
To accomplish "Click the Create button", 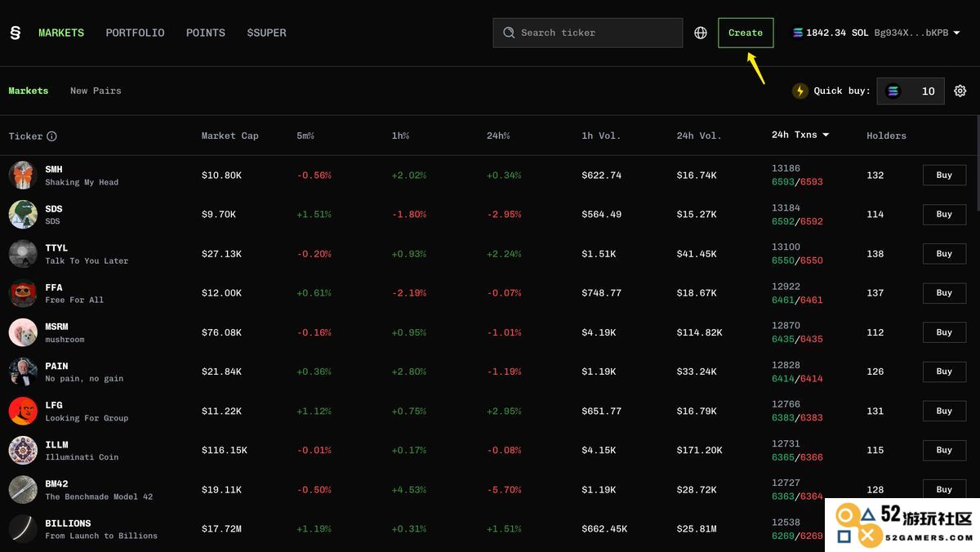I will pyautogui.click(x=746, y=33).
